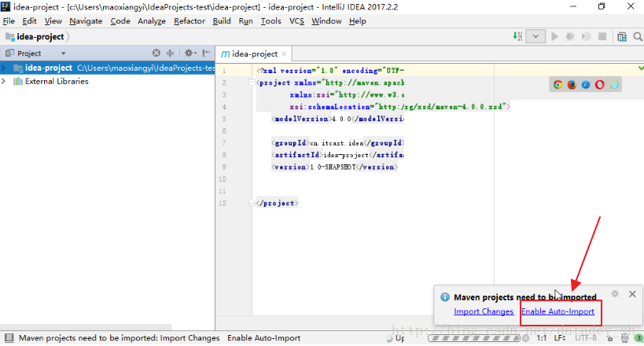Click the background task progress bar
This screenshot has width=644, height=346.
click(474, 338)
